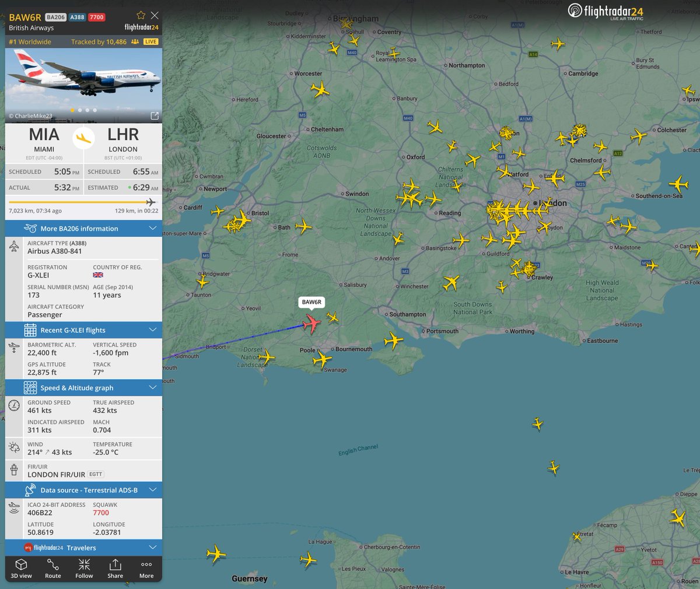Toggle the favorite star for flight BAW6R
The height and width of the screenshot is (589, 700).
(x=141, y=15)
